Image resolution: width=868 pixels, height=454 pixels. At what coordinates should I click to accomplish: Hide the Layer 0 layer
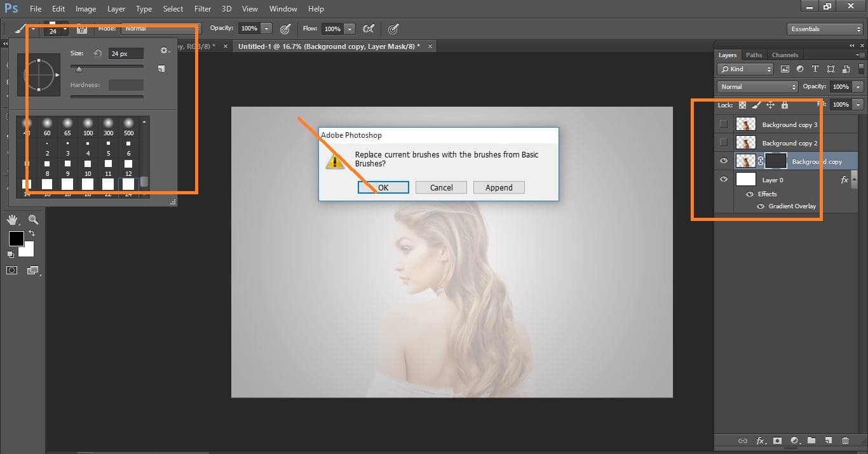(x=723, y=179)
